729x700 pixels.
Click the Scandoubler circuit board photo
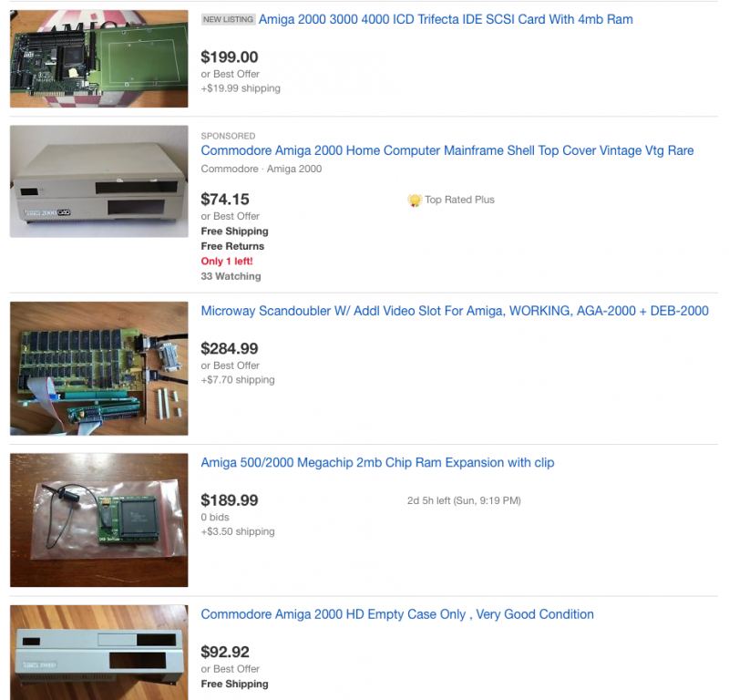pyautogui.click(x=99, y=368)
